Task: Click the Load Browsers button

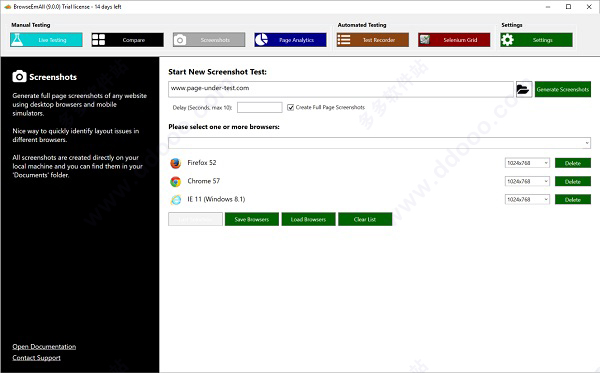Action: pyautogui.click(x=308, y=219)
